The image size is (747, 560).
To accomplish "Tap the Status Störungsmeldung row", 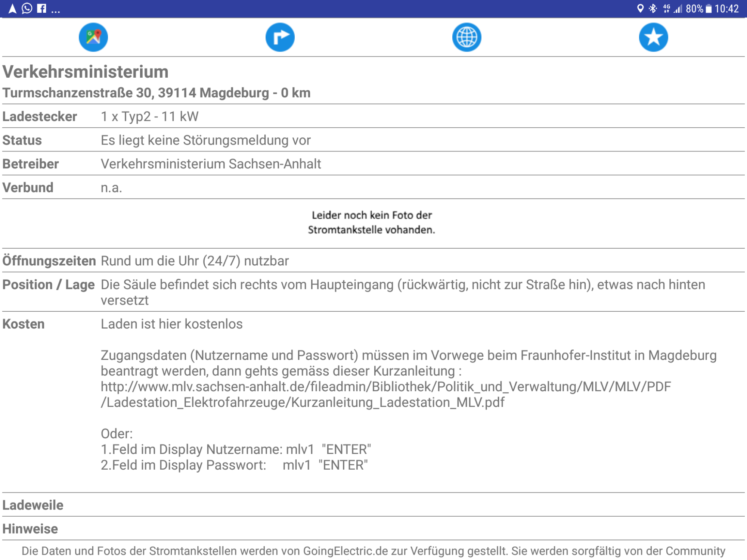I will (205, 140).
